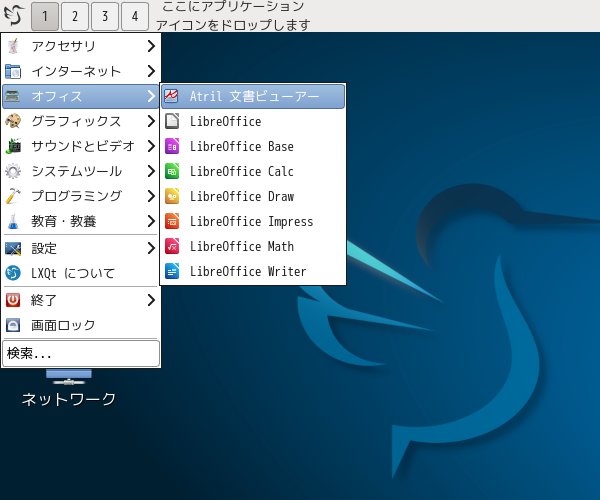Click the システムツール label

(77, 171)
